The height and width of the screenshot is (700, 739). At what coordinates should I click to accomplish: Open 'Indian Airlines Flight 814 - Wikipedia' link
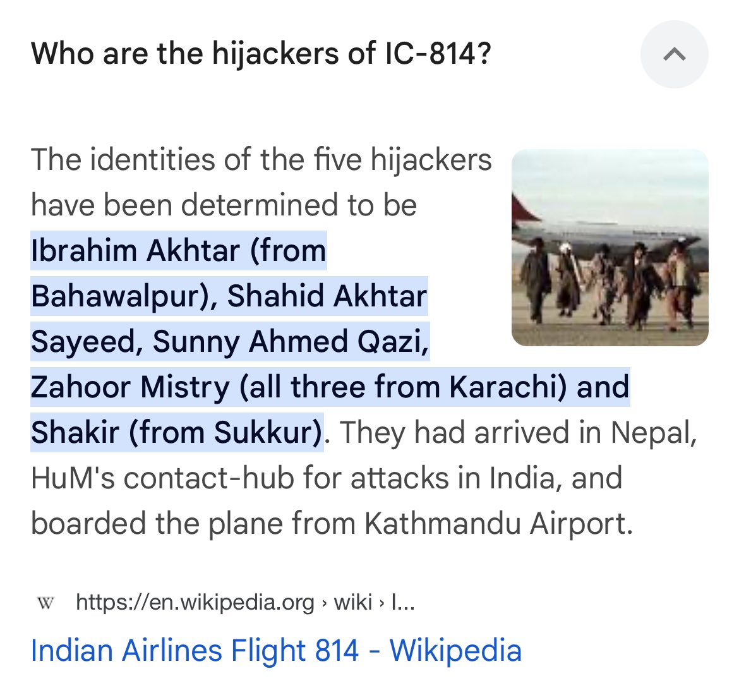pyautogui.click(x=276, y=651)
